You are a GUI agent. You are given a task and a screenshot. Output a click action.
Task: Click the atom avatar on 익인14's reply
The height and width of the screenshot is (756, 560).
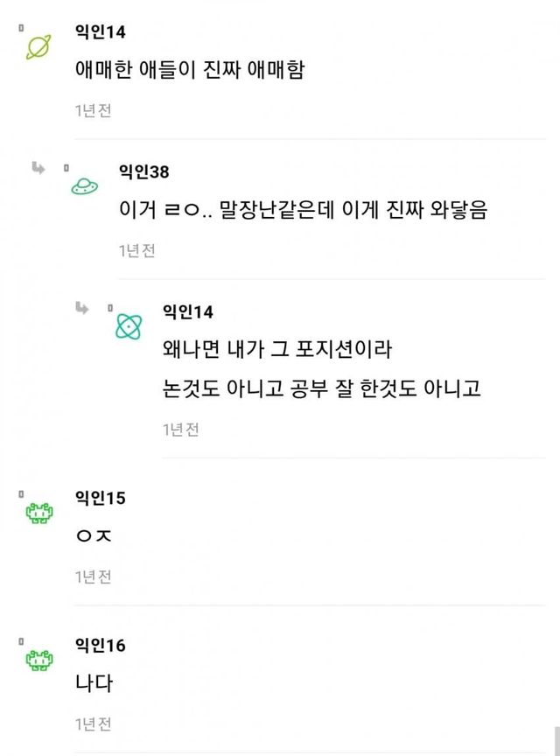(x=129, y=326)
